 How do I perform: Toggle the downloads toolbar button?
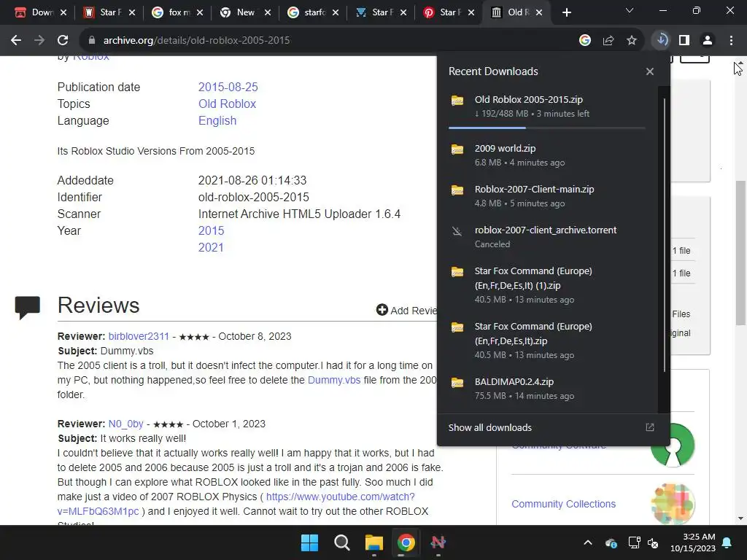tap(661, 41)
